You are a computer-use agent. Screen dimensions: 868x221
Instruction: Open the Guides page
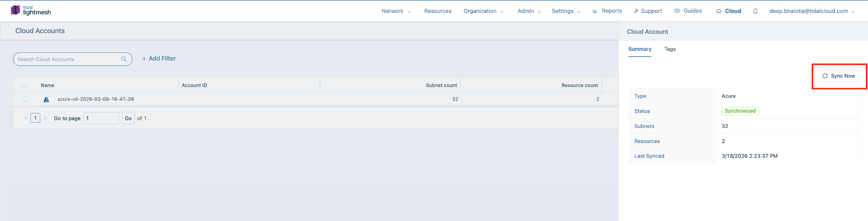click(x=688, y=11)
